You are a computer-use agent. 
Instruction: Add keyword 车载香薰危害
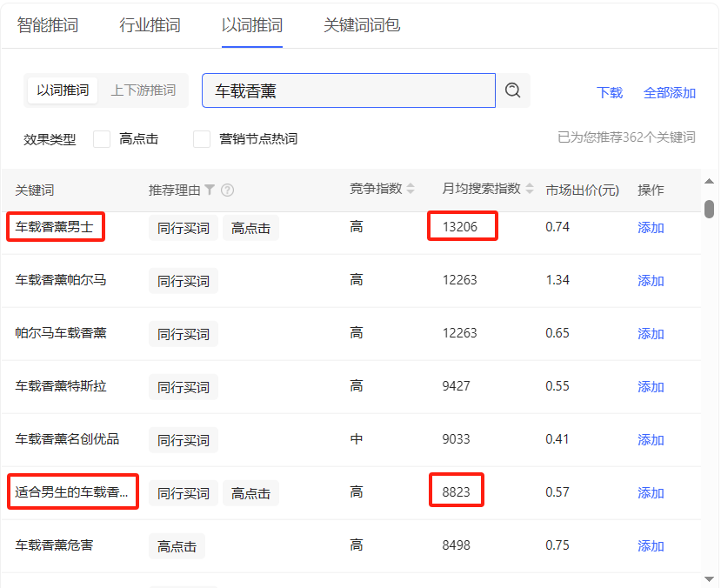click(651, 545)
